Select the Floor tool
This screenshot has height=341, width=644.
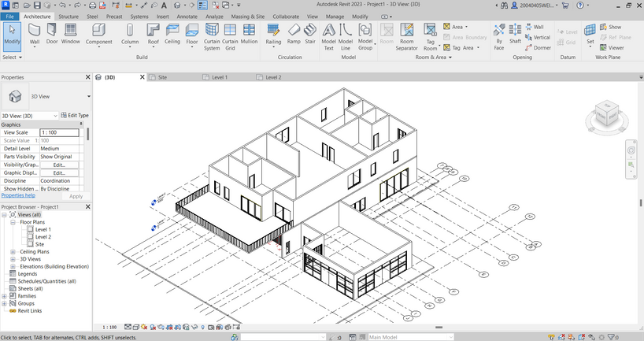point(192,34)
